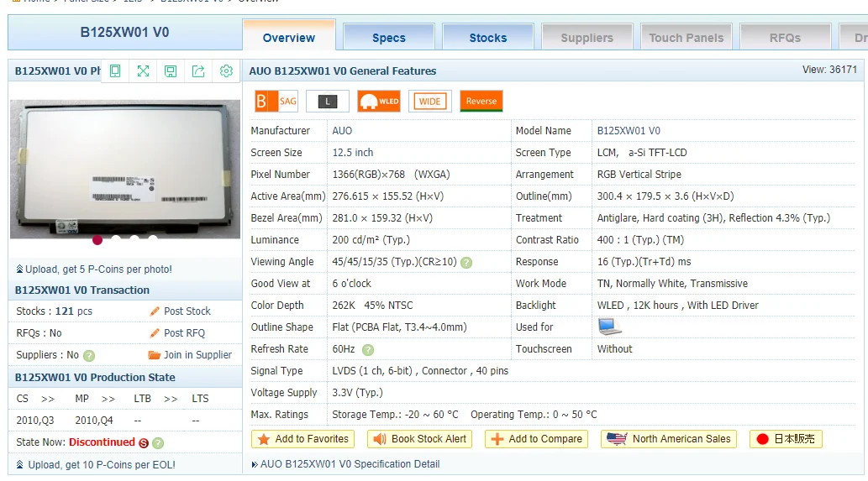Click the folder icon beside Join in Supplier
This screenshot has height=481, width=868.
pyautogui.click(x=154, y=355)
